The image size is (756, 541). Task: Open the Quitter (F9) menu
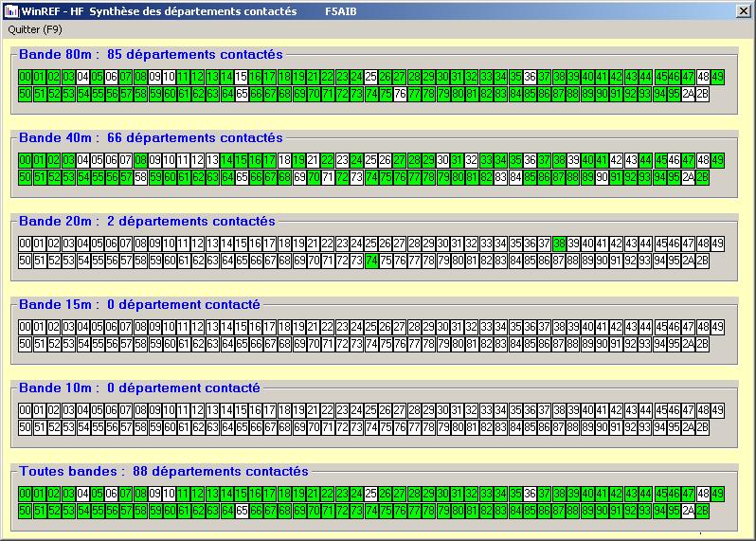click(35, 29)
